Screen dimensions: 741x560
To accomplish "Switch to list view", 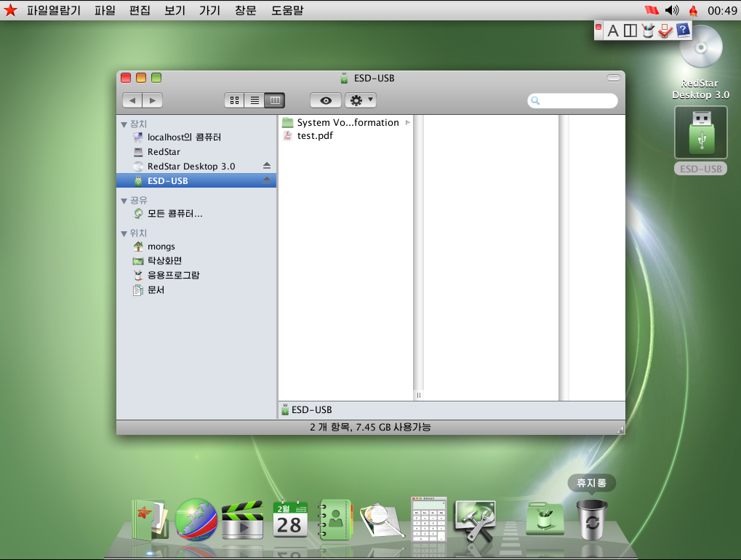I will click(255, 100).
